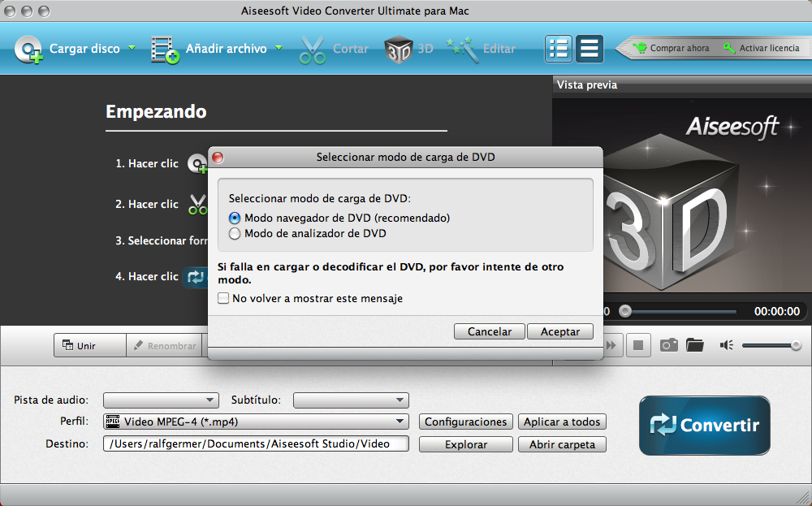Open snapshot folder icon in preview panel

tap(695, 345)
